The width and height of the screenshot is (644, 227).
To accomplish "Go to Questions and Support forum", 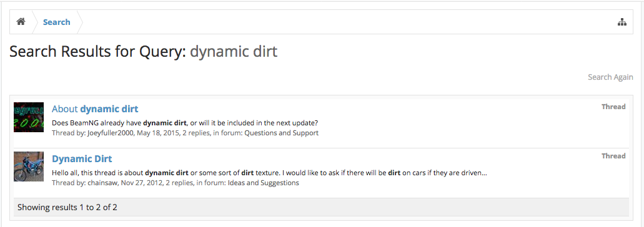I will [281, 133].
